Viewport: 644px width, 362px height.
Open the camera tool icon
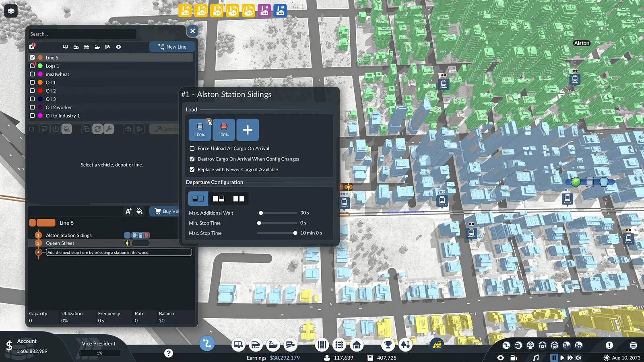click(x=514, y=357)
